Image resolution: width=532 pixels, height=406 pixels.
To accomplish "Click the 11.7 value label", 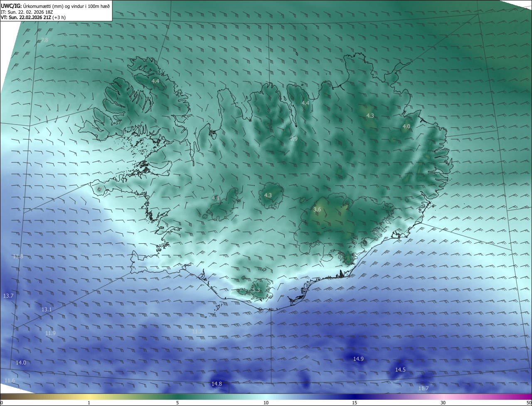I will coord(423,388).
